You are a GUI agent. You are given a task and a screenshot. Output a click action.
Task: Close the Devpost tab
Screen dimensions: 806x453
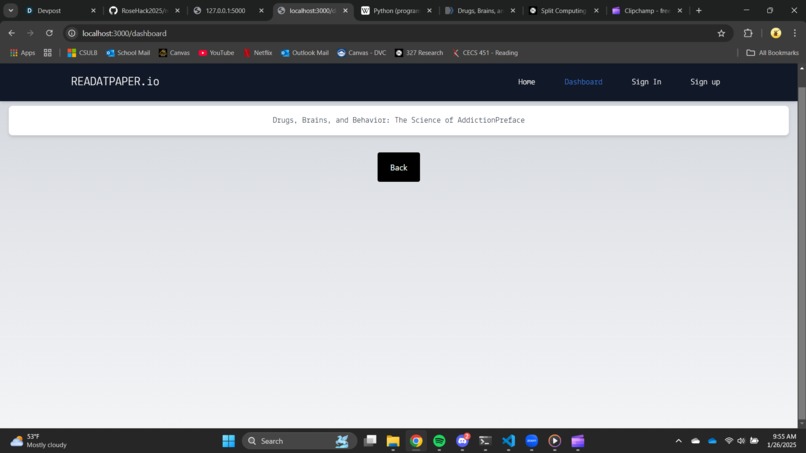[93, 10]
